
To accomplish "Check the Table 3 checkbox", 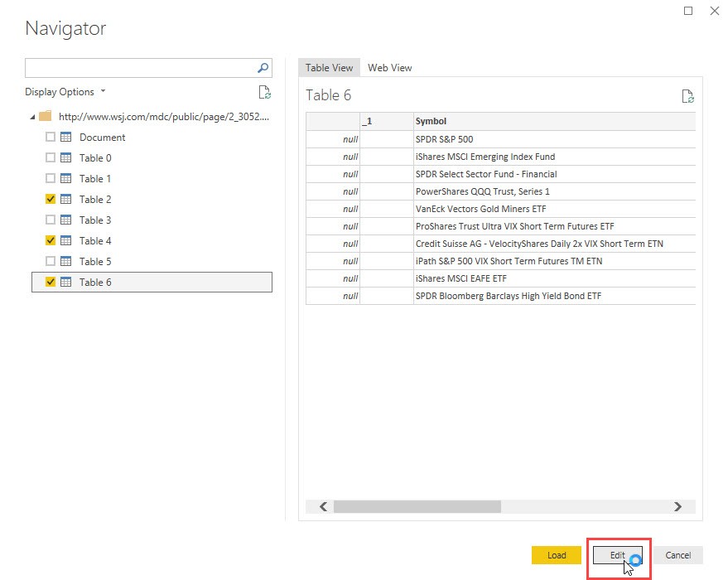I will click(51, 220).
